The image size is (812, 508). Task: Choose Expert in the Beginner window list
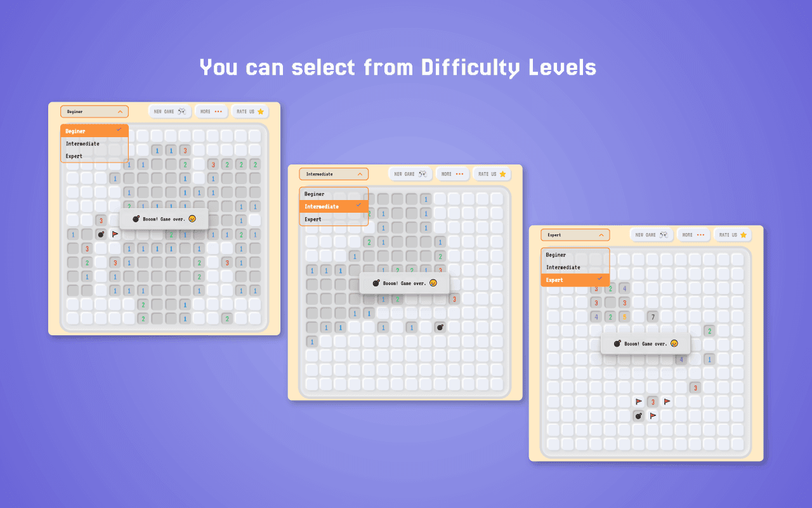point(95,156)
